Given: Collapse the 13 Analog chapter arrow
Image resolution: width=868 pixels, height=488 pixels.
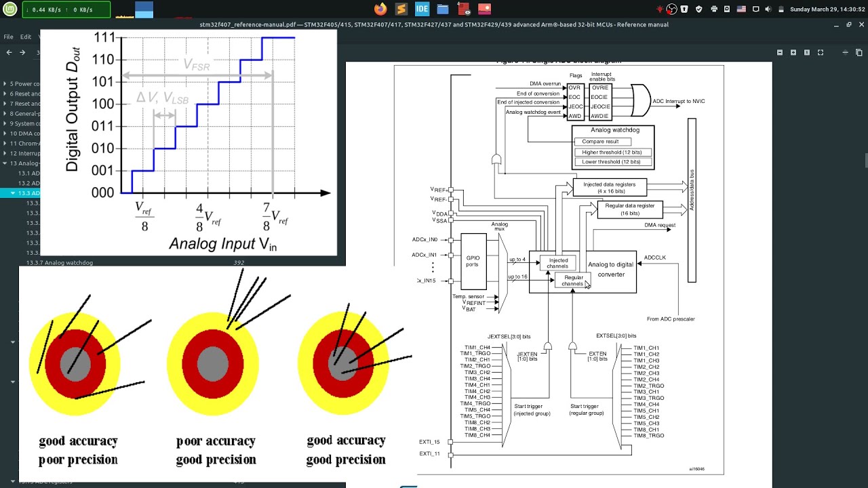Looking at the screenshot, I should click(x=5, y=163).
